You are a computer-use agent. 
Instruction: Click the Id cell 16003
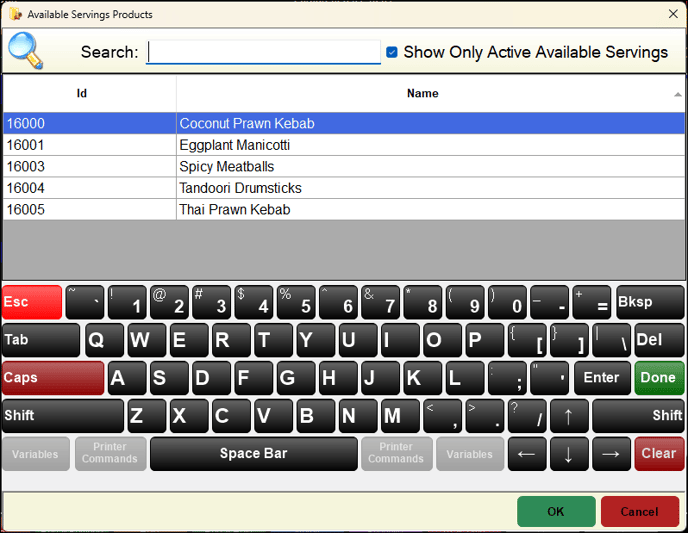[x=90, y=166]
